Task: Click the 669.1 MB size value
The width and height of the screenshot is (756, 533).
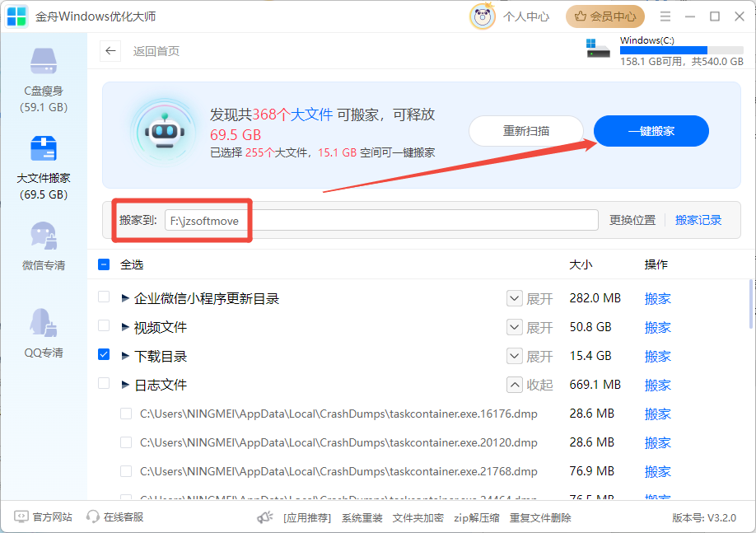Action: pyautogui.click(x=595, y=385)
